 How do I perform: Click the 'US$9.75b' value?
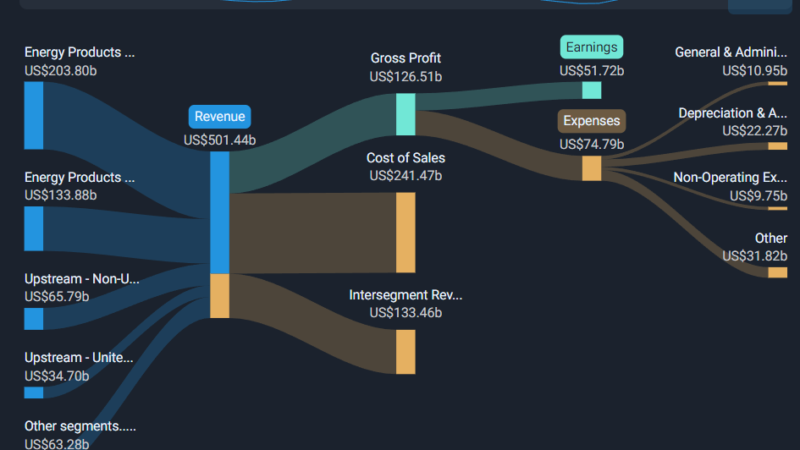tap(758, 196)
